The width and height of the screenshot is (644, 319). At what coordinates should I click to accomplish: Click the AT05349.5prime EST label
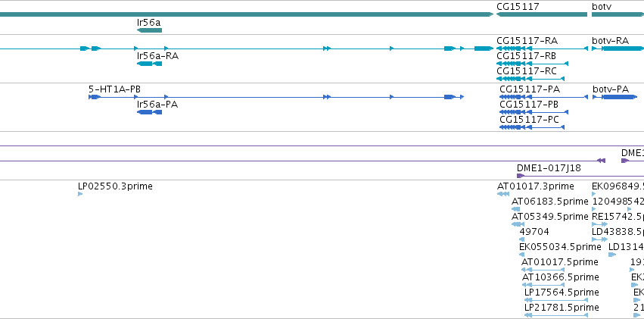(x=550, y=216)
